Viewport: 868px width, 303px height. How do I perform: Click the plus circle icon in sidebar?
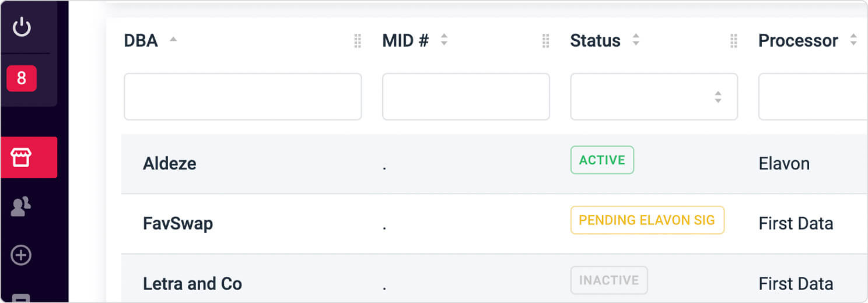tap(22, 255)
